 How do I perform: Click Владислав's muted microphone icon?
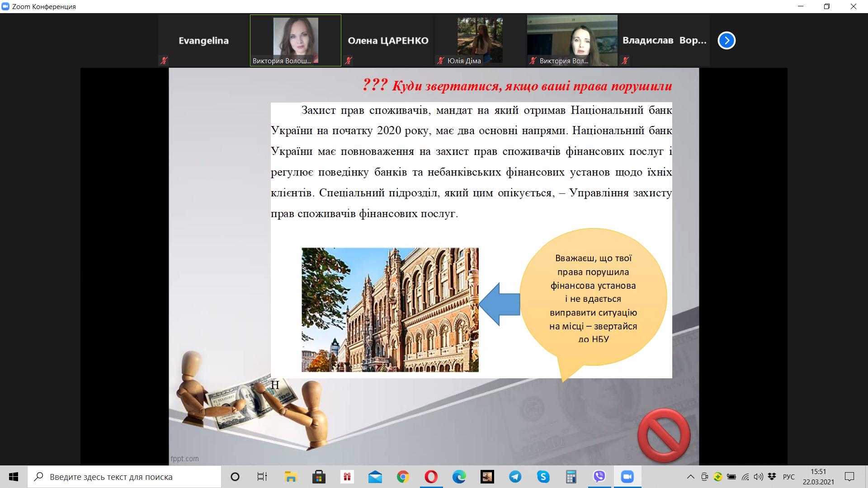point(625,61)
